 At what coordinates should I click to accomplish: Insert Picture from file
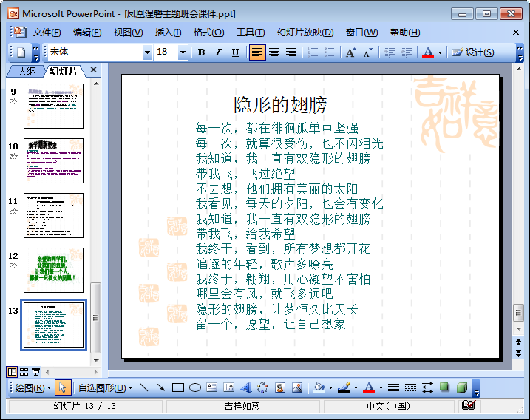click(x=297, y=387)
